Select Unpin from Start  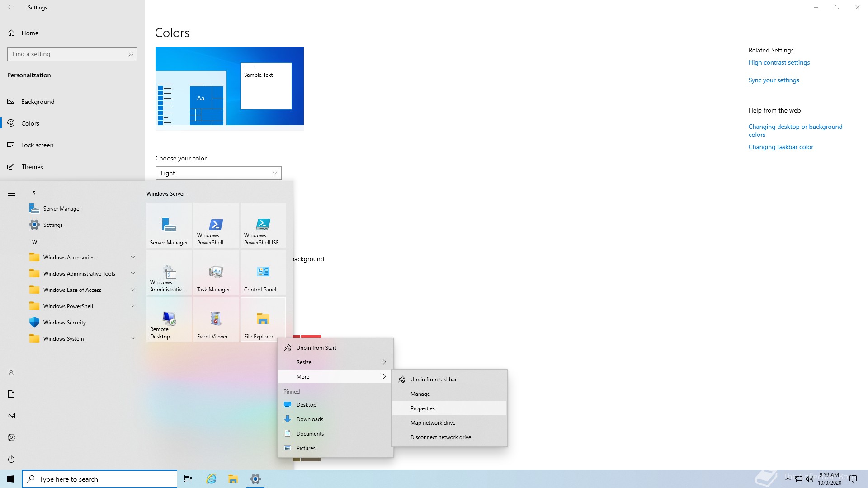coord(335,348)
